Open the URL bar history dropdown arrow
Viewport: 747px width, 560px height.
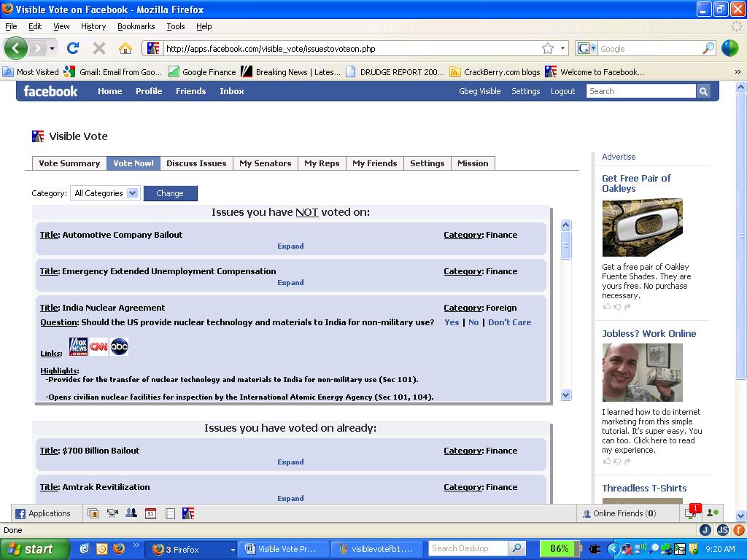tap(562, 48)
